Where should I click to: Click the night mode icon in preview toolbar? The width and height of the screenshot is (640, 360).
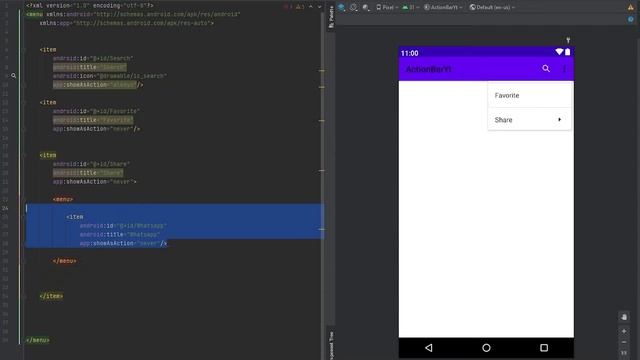pos(366,7)
